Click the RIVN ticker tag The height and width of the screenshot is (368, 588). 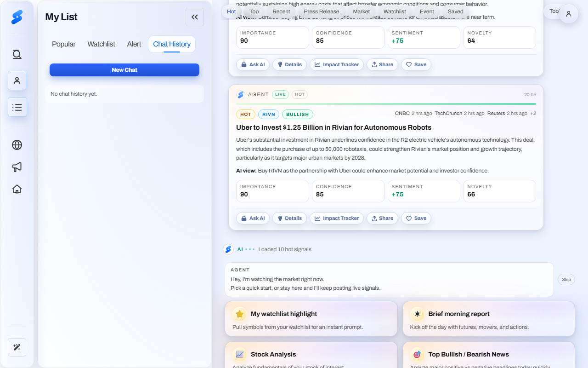tap(269, 114)
